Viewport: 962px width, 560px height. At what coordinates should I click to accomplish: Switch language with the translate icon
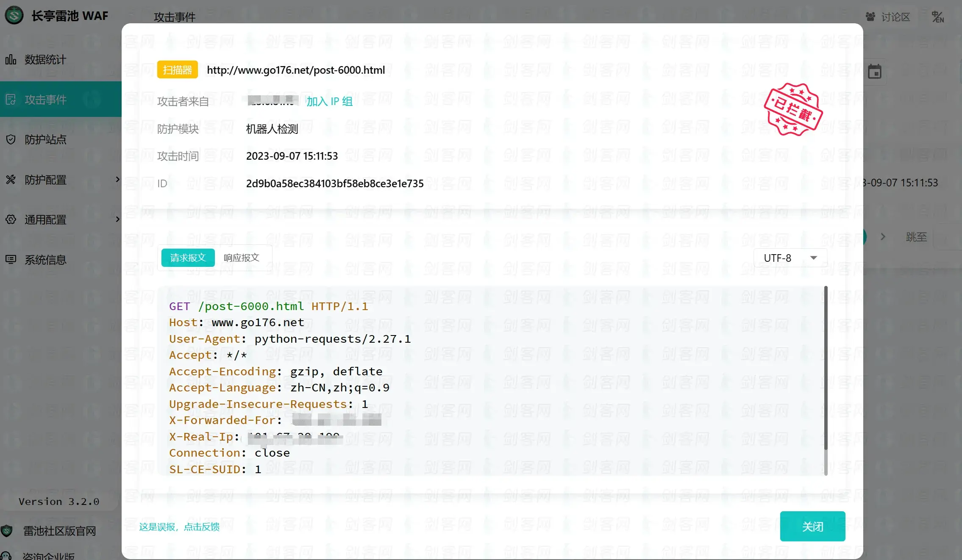tap(937, 17)
